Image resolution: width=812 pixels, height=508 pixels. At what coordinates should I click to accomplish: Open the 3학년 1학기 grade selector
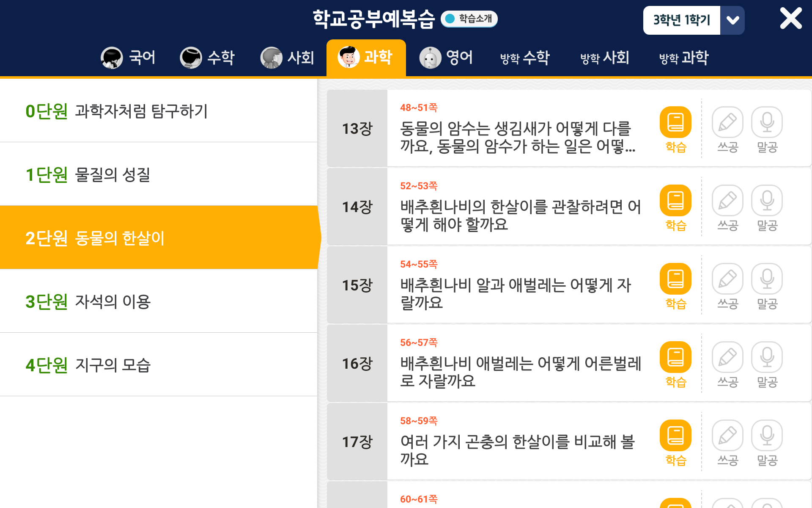681,20
